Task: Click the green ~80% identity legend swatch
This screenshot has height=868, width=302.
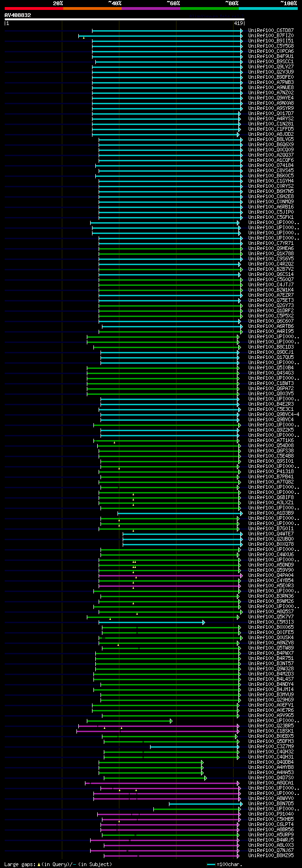Action: pos(209,8)
